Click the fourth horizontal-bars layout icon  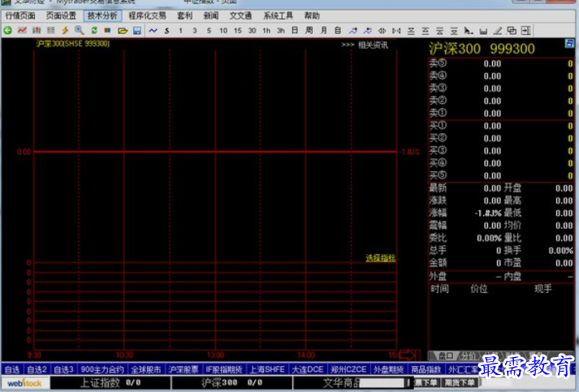pos(454,31)
